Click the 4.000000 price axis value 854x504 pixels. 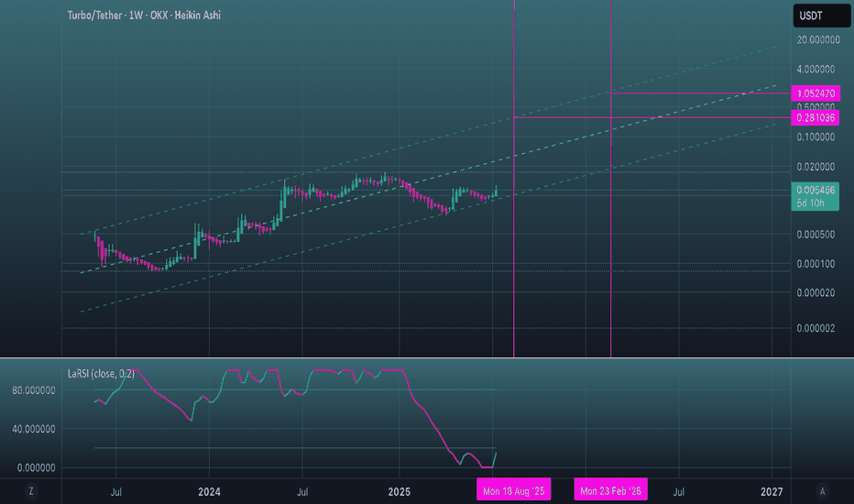816,70
